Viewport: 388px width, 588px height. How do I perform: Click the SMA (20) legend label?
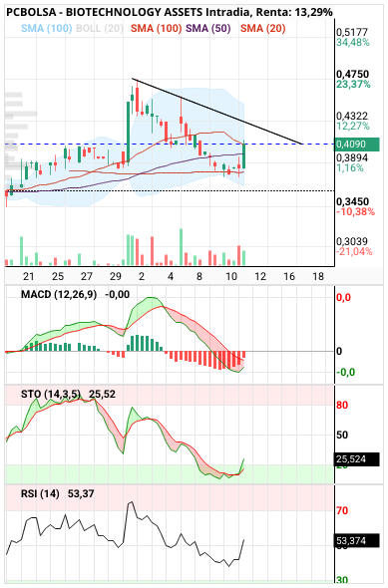coord(262,28)
